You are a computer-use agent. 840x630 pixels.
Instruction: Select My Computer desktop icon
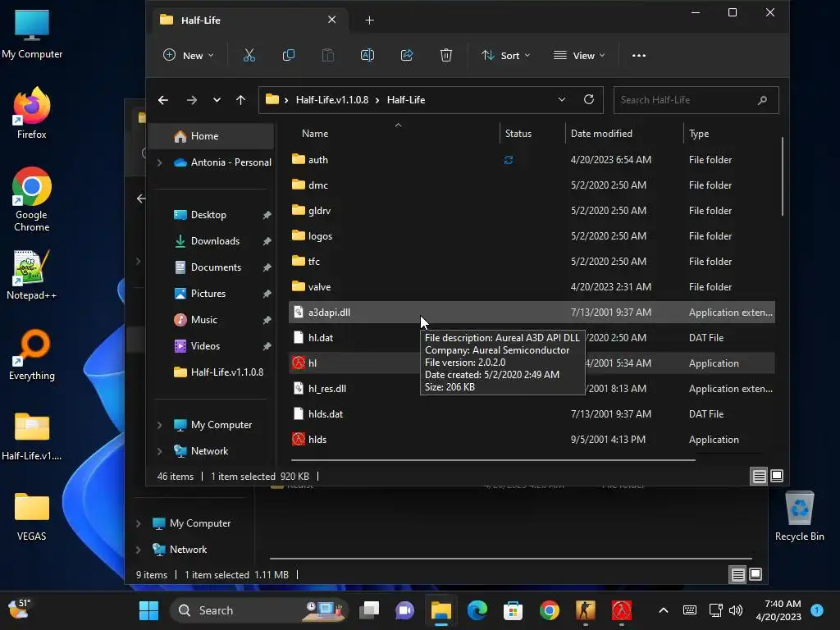[x=32, y=34]
